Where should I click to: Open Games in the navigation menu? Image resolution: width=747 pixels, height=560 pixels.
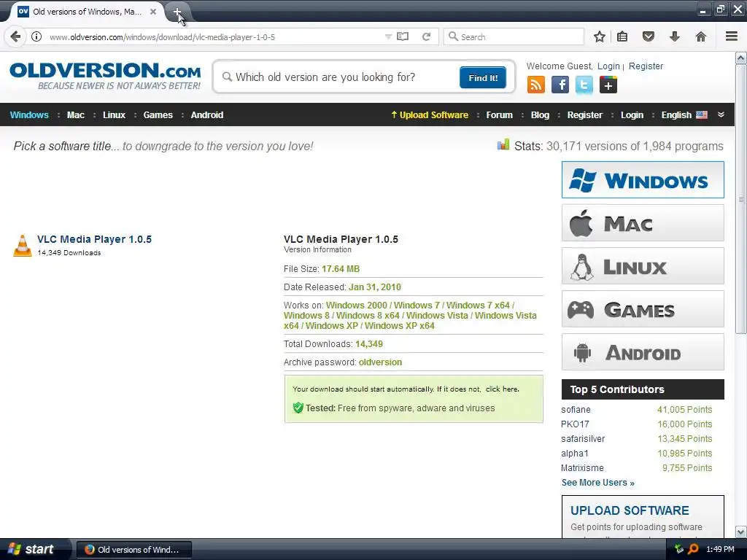[158, 114]
